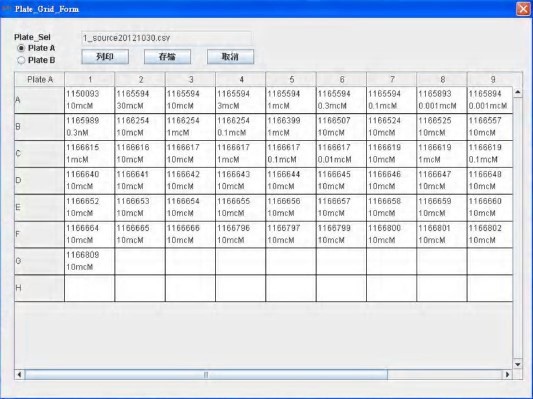Select cell 1166802 10mcM
The height and width of the screenshot is (399, 533).
click(490, 234)
